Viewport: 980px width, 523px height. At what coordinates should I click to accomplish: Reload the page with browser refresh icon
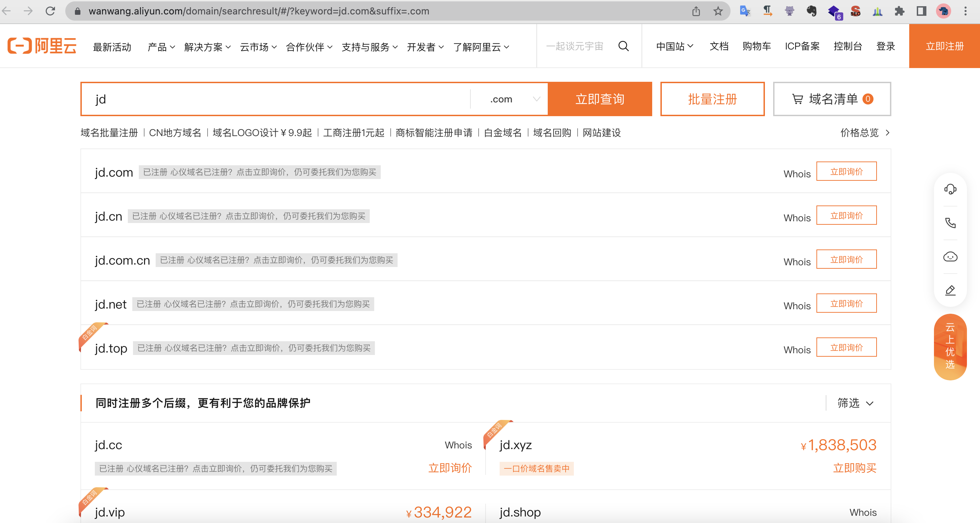coord(50,11)
